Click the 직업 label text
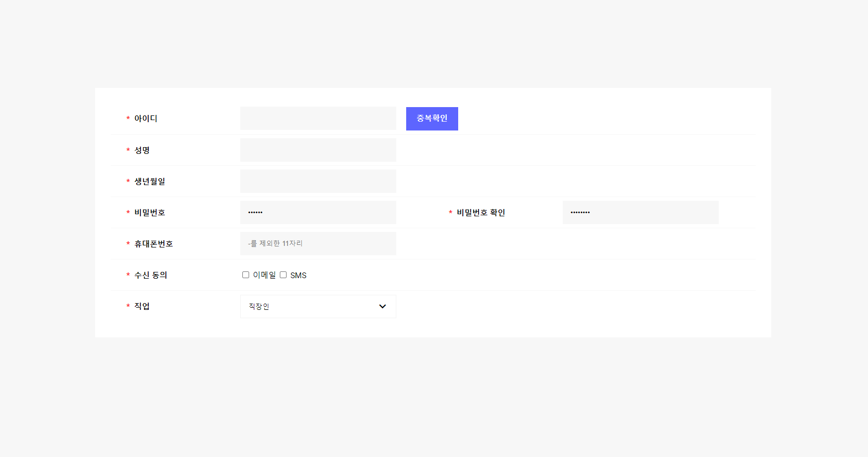 (142, 306)
